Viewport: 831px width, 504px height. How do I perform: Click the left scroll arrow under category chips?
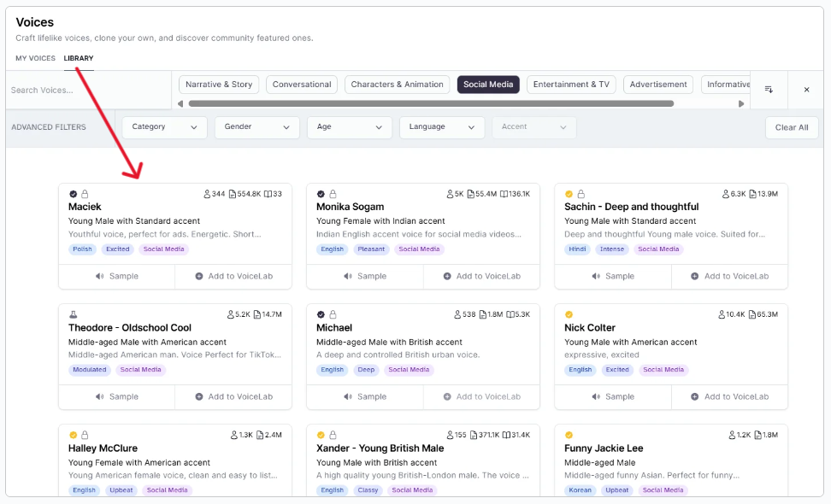(180, 103)
